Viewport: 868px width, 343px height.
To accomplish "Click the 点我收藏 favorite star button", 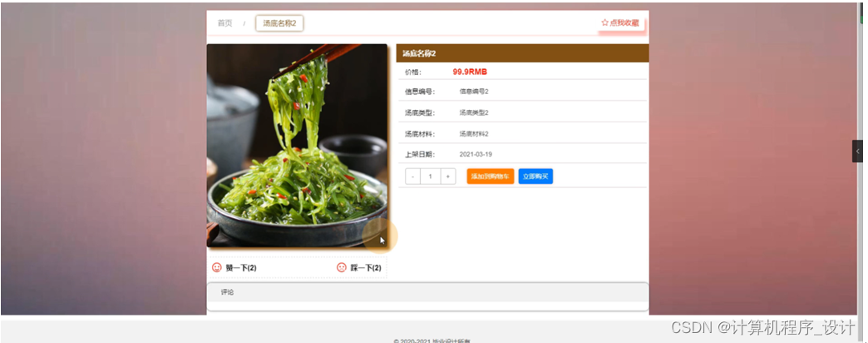I will (x=620, y=22).
